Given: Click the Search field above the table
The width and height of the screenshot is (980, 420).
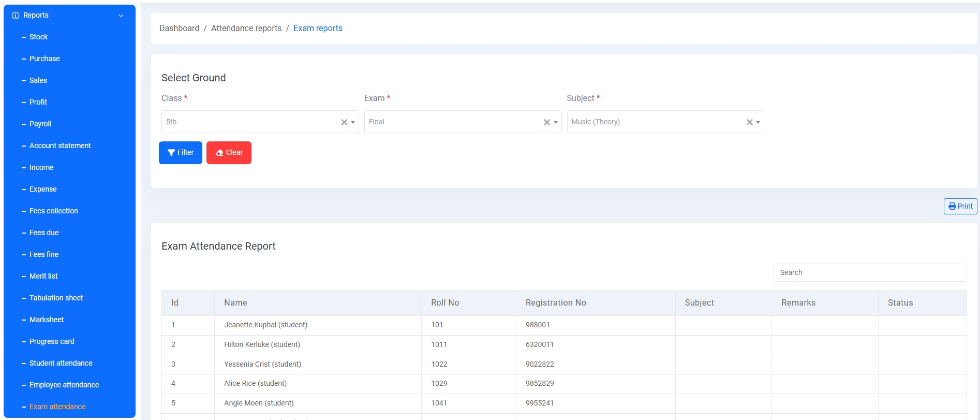Looking at the screenshot, I should tap(869, 272).
